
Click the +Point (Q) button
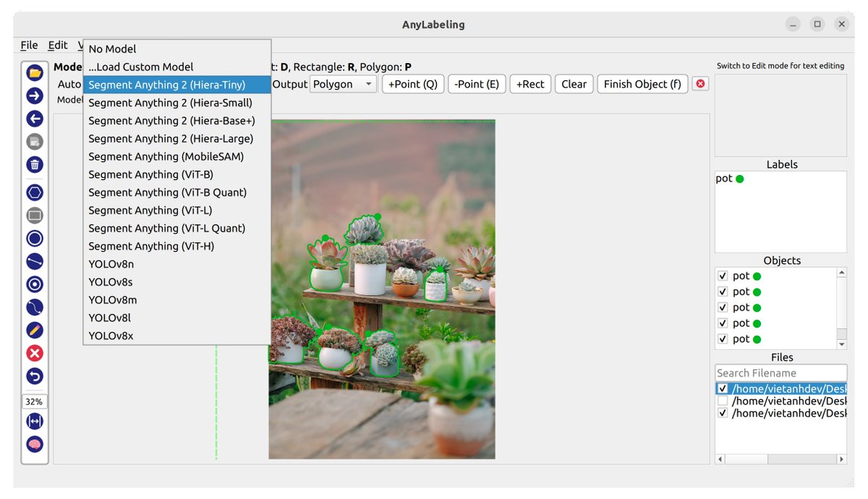point(413,84)
